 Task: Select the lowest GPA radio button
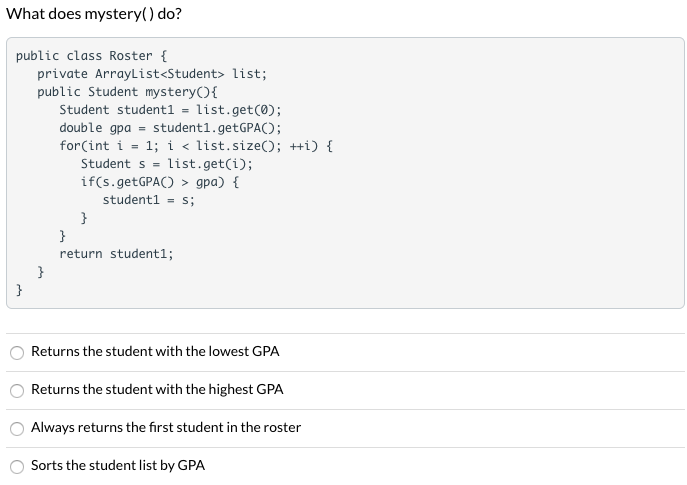tap(17, 353)
